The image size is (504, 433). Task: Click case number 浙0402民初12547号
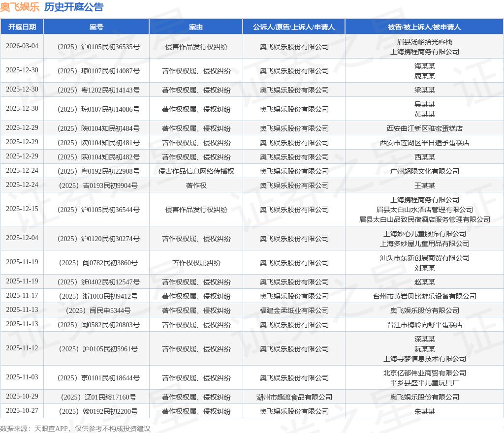point(98,282)
